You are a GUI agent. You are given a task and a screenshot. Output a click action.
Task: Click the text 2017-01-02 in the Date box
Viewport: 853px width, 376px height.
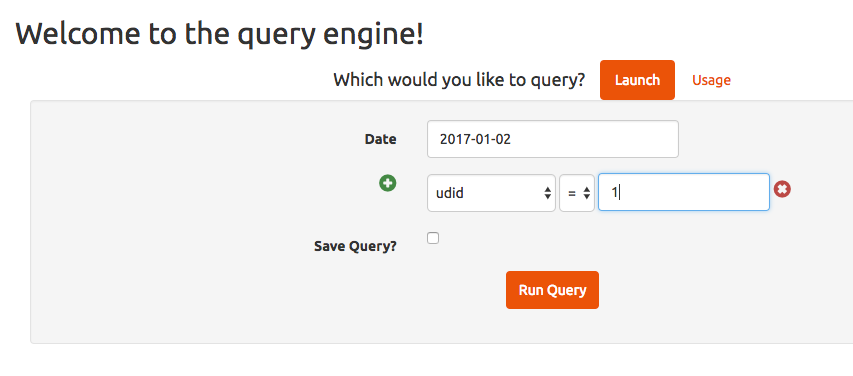(475, 139)
